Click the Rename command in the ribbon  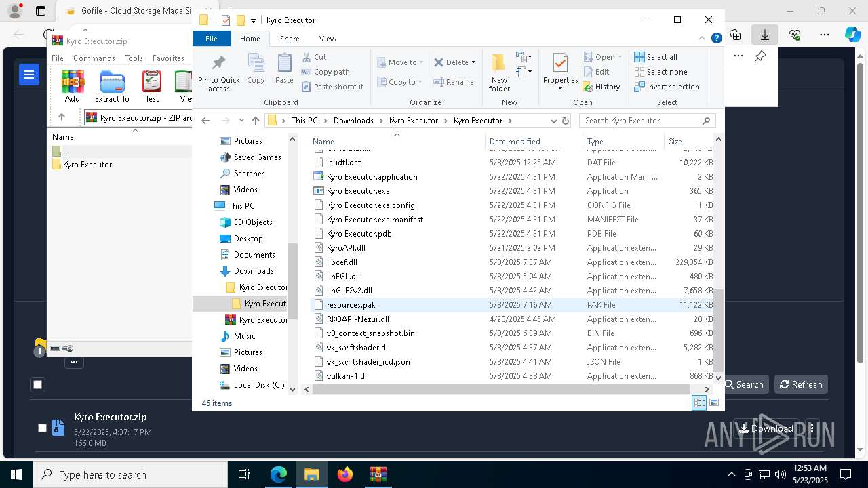454,82
